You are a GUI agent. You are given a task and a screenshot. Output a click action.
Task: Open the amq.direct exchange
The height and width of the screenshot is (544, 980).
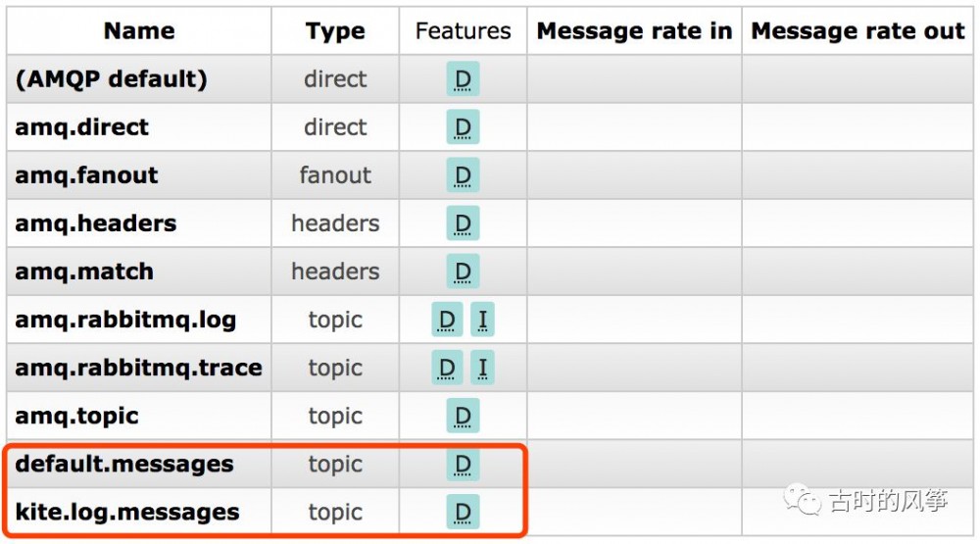(81, 127)
